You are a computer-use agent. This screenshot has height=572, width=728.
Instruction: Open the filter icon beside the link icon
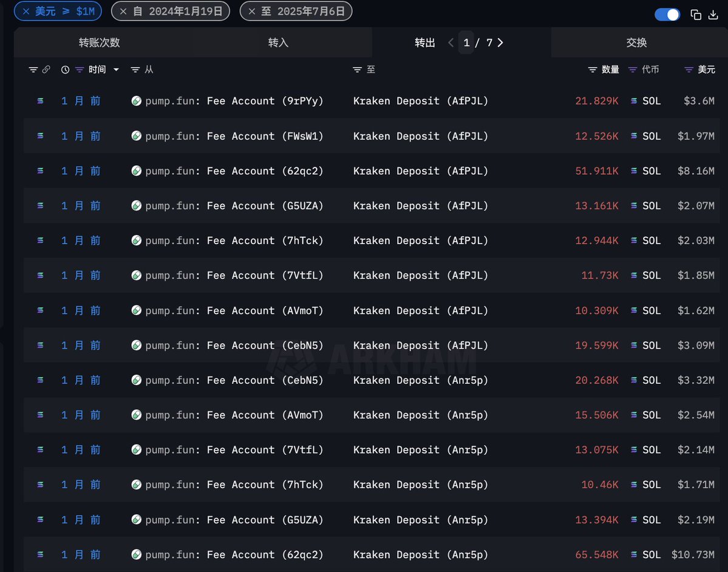[33, 70]
